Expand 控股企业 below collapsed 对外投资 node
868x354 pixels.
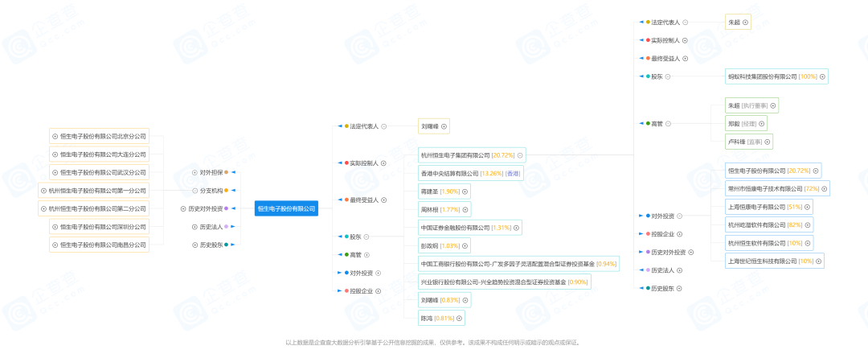coord(378,291)
